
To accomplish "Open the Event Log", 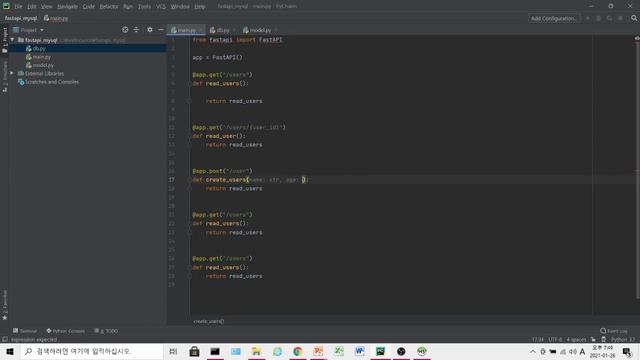I will (x=614, y=331).
